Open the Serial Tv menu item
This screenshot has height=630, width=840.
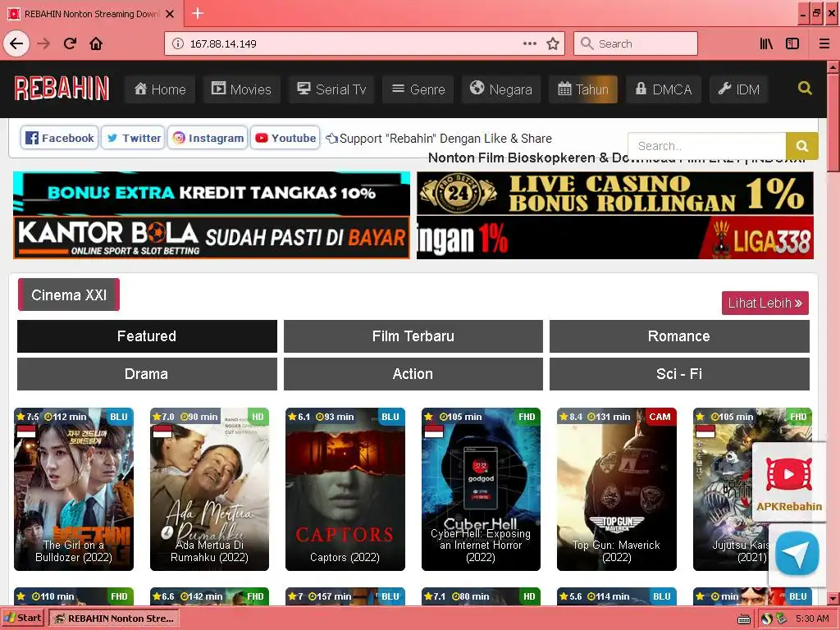[331, 89]
